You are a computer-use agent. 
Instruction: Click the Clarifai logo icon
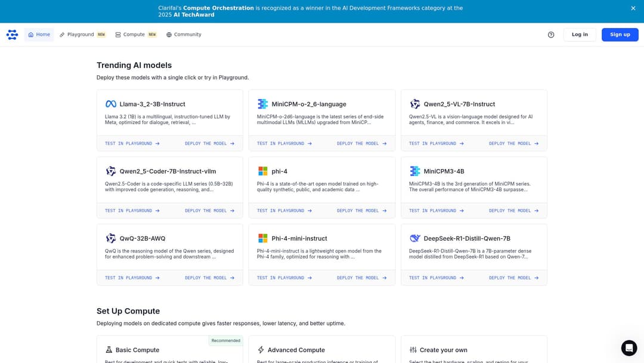[x=13, y=35]
